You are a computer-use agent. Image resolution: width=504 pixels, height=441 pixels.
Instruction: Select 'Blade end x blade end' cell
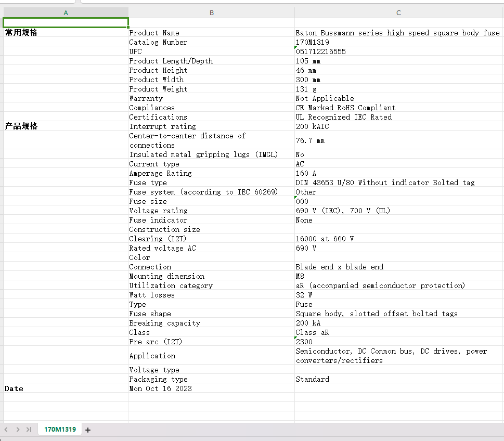(x=399, y=267)
